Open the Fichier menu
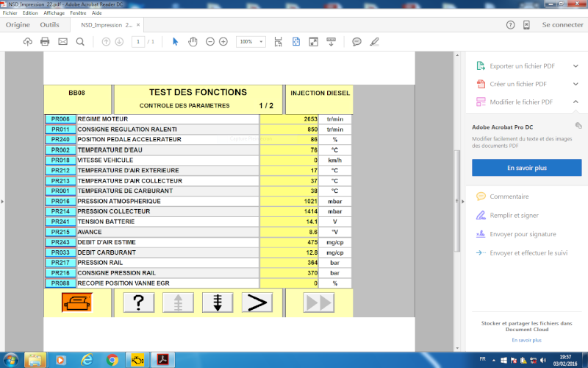The width and height of the screenshot is (588, 368). pyautogui.click(x=10, y=13)
